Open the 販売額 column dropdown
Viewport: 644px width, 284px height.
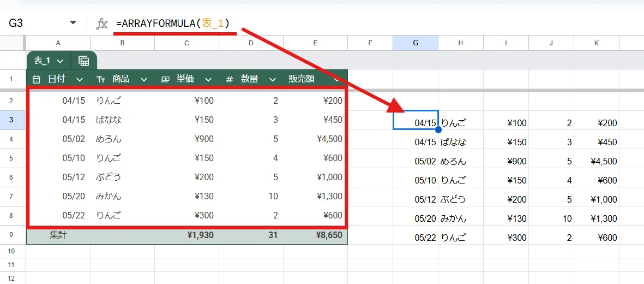pos(337,79)
